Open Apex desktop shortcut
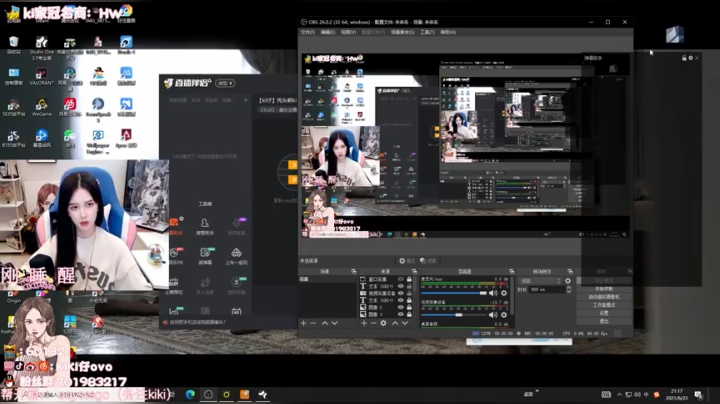The width and height of the screenshot is (720, 404). pyautogui.click(x=126, y=138)
